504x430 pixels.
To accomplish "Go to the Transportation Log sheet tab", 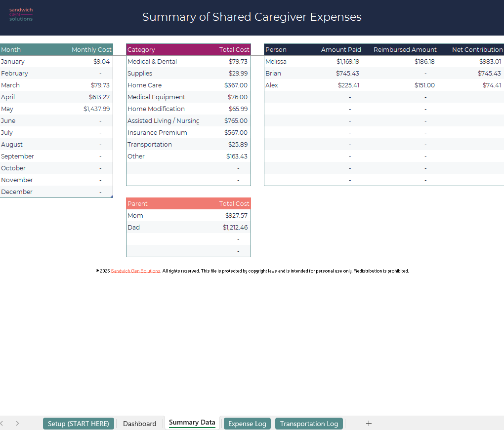I will pos(309,424).
